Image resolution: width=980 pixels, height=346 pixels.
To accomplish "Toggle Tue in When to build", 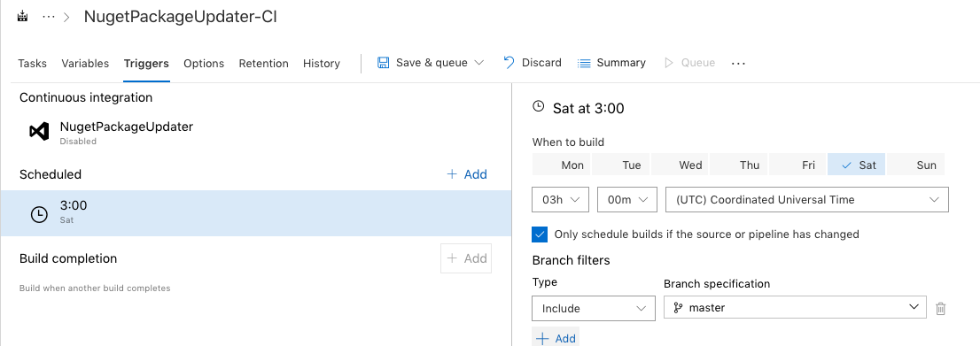I will tap(620, 165).
